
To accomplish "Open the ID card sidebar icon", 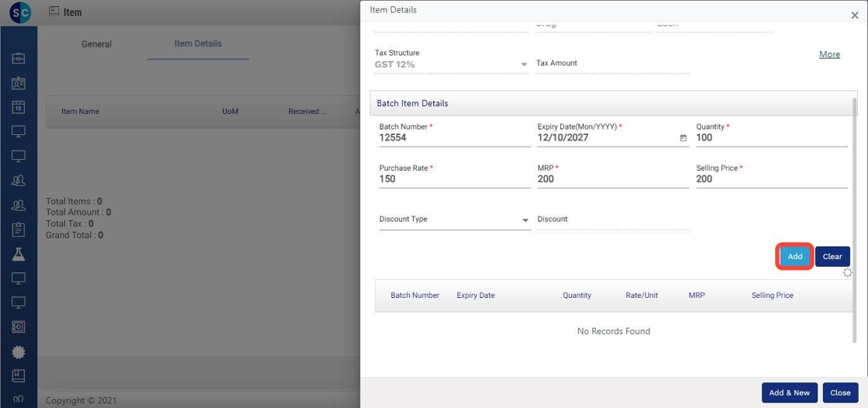I will [x=19, y=83].
